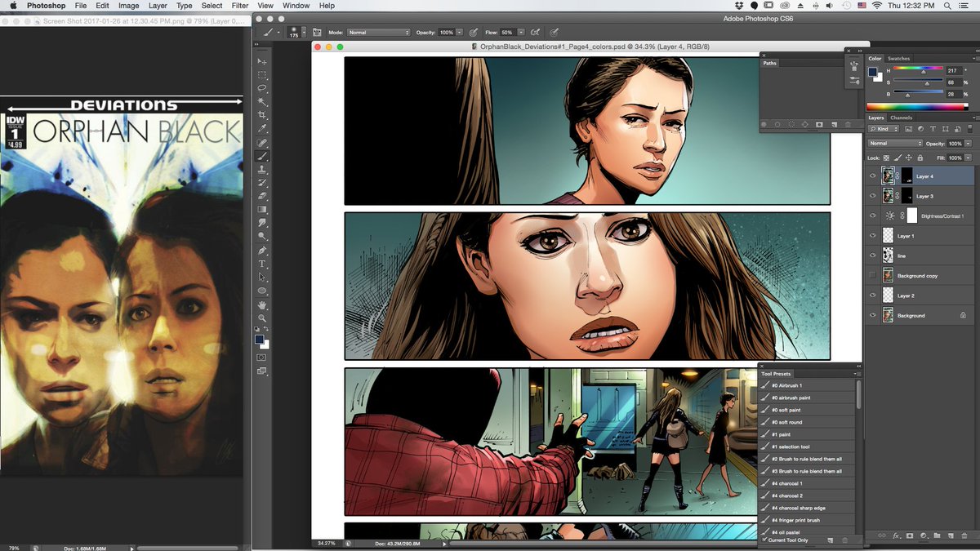Select the History Brush tool
980x551 pixels.
pyautogui.click(x=262, y=183)
